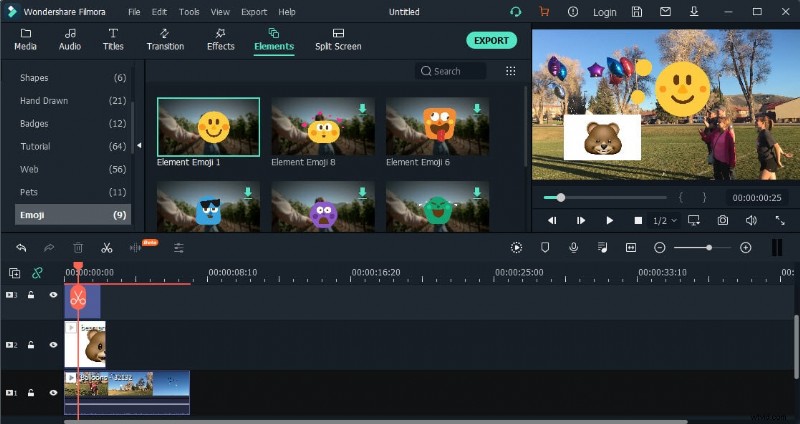
Task: Switch to the Split Screen tab
Action: (338, 40)
